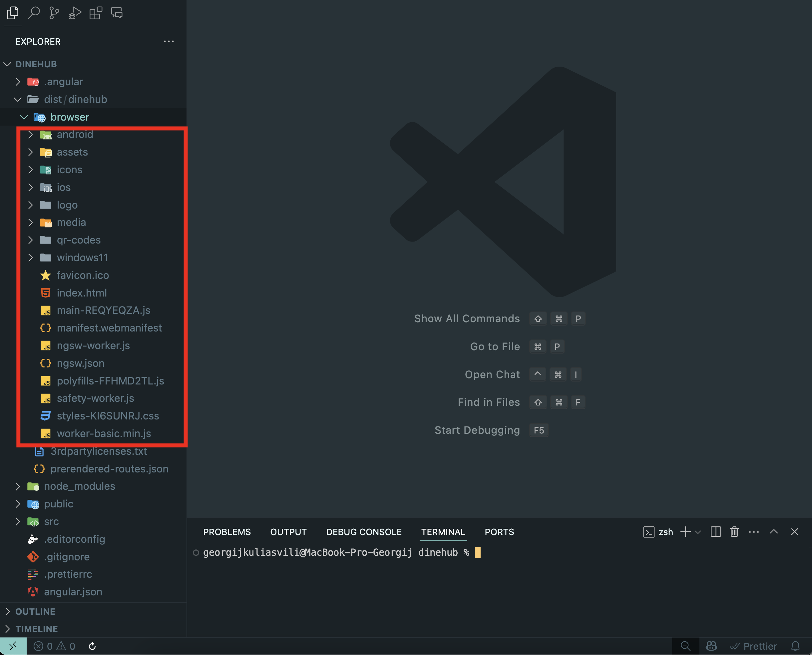812x655 pixels.
Task: Expand the icons folder
Action: coord(93,170)
